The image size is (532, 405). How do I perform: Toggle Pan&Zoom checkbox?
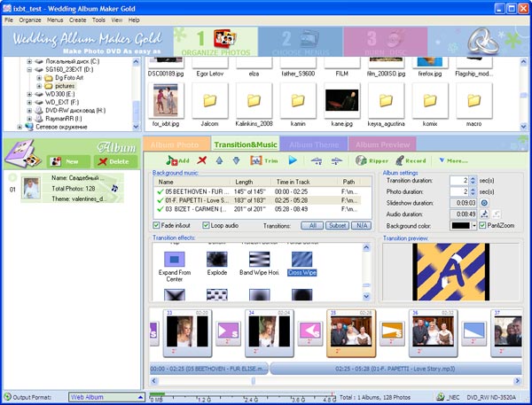point(482,225)
